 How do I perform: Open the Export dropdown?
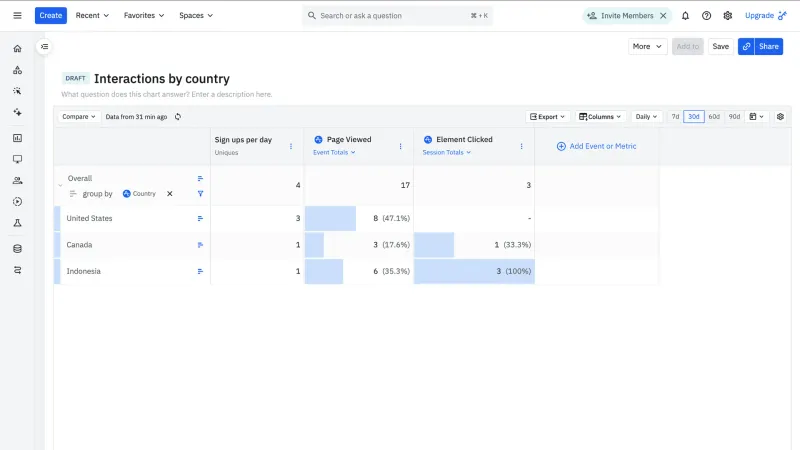(547, 117)
